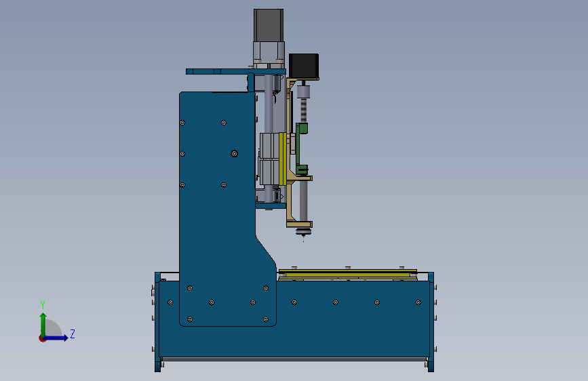Select the horizontal blue top plate under the motor
The height and width of the screenshot is (381, 588).
[x=236, y=71]
